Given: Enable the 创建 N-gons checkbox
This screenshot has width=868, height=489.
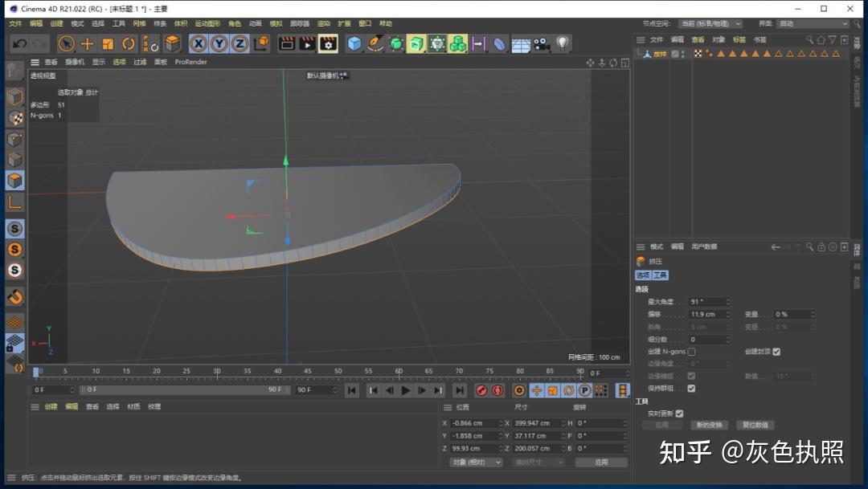Looking at the screenshot, I should point(691,352).
